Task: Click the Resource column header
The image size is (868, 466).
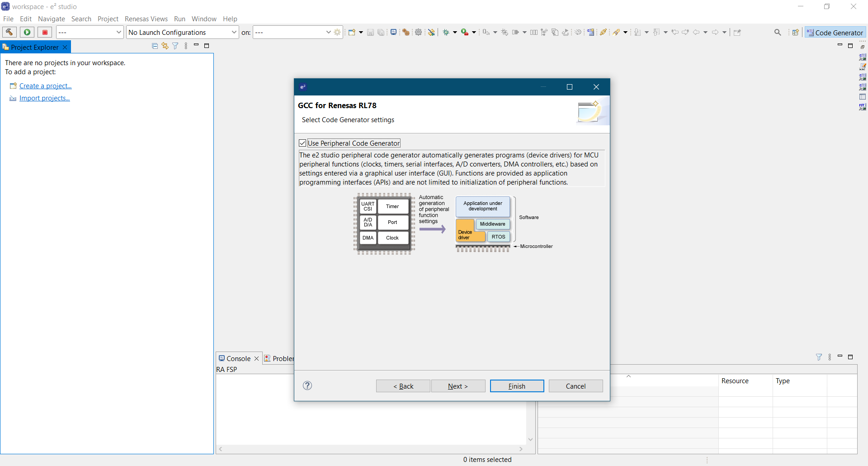Action: 735,381
